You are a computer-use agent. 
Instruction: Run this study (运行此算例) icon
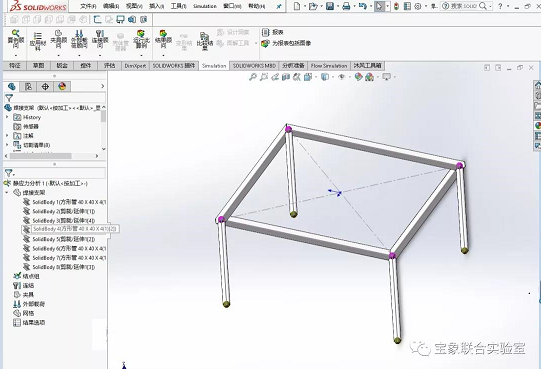click(x=141, y=39)
